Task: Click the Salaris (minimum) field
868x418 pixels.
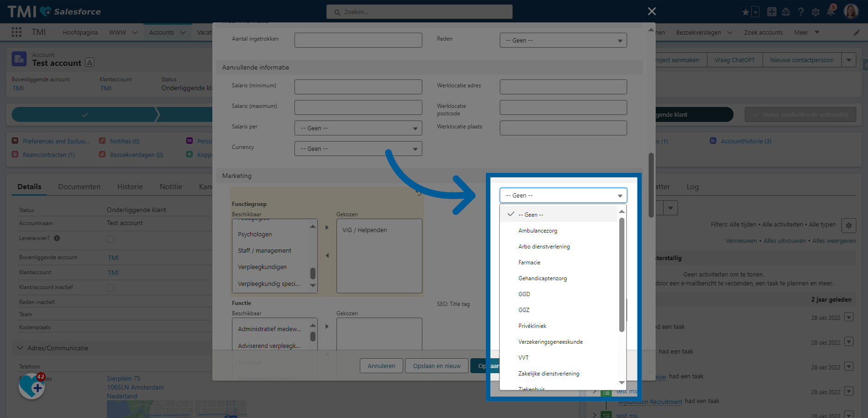Action: tap(358, 87)
